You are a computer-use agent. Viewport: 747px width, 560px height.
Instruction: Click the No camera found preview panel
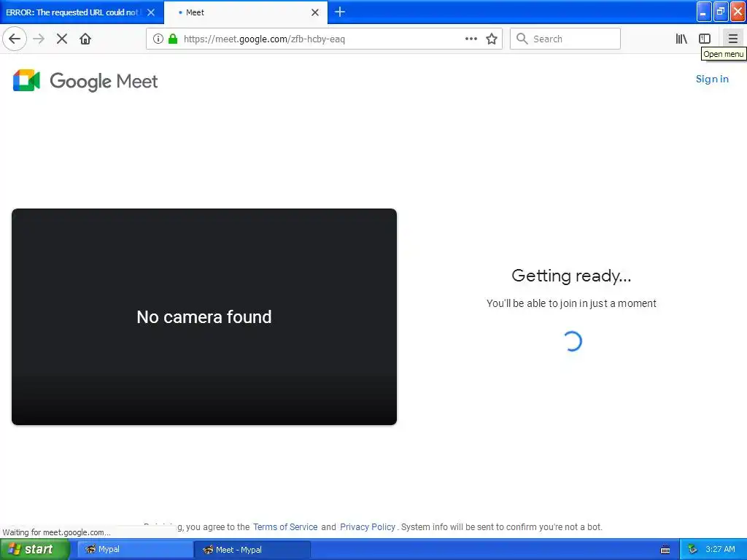204,316
